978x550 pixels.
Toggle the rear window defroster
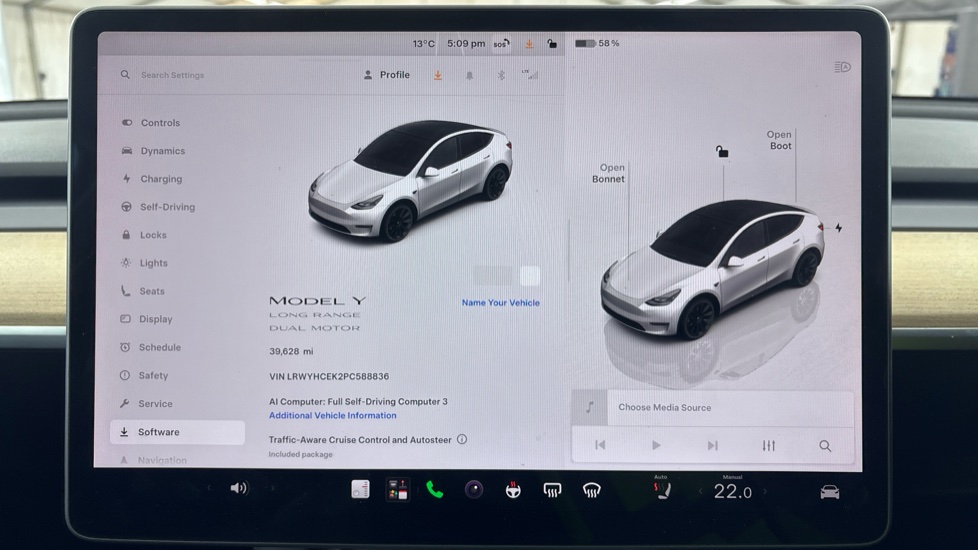coord(552,491)
